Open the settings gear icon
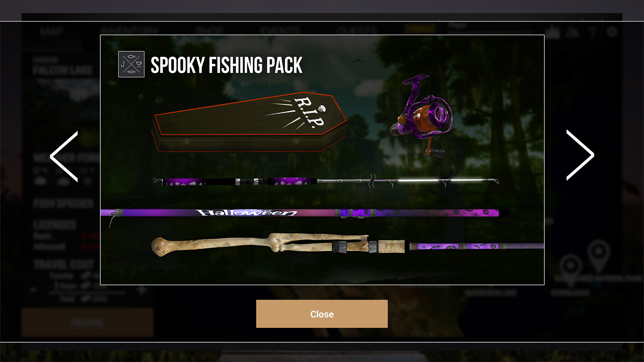The image size is (644, 362). pyautogui.click(x=612, y=32)
